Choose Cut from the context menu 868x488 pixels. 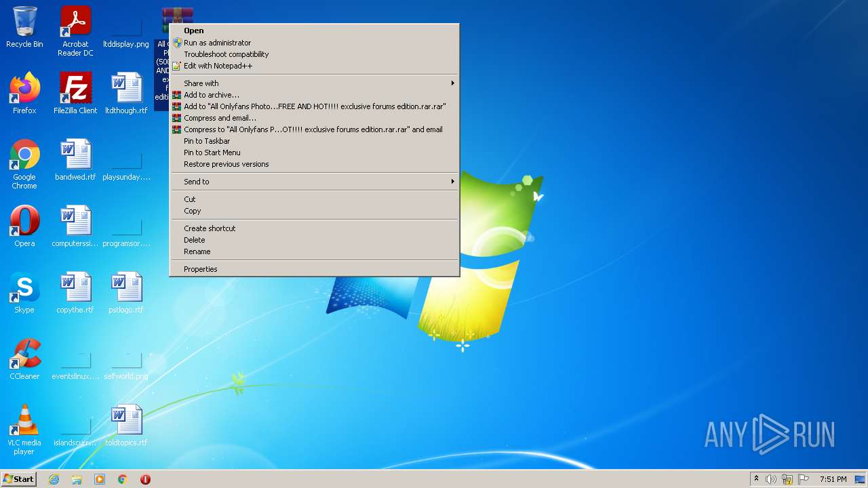pos(314,199)
